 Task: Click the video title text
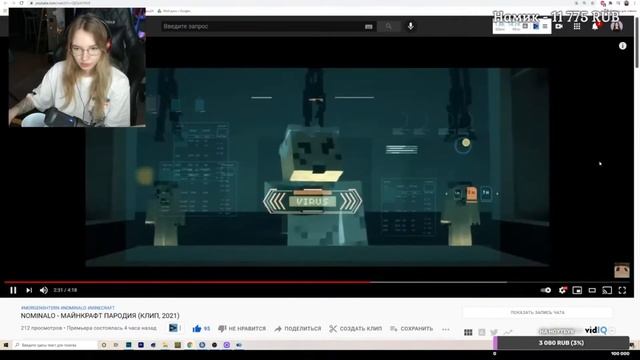(100, 316)
